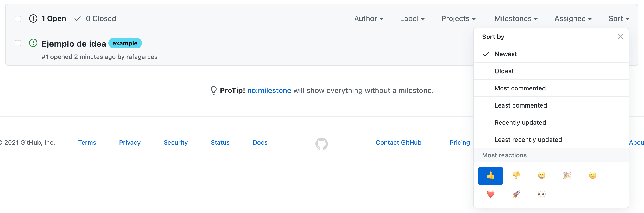Select the thumbs up reaction filter
Image resolution: width=644 pixels, height=213 pixels.
click(x=490, y=176)
